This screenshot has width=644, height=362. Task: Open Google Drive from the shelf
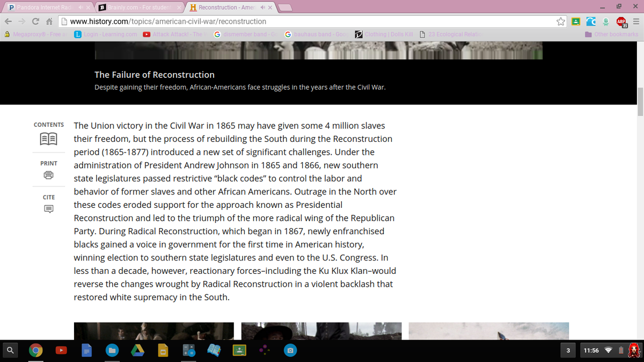pos(138,350)
